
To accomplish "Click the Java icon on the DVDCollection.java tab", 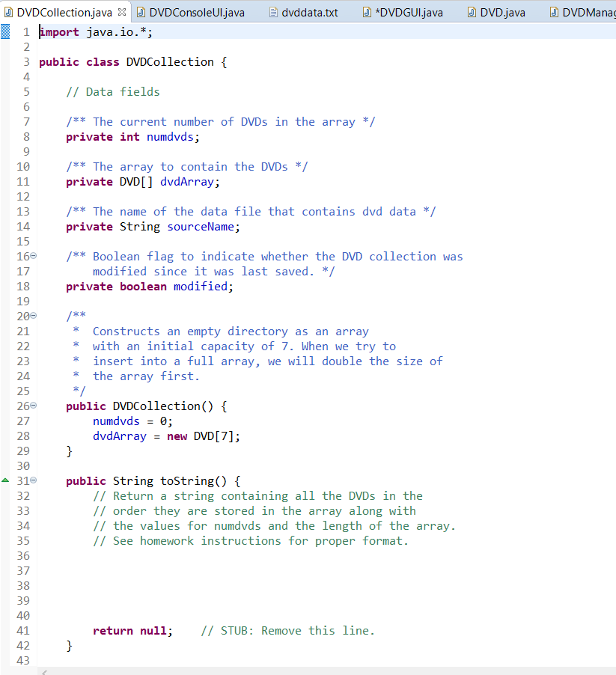I will click(x=7, y=12).
